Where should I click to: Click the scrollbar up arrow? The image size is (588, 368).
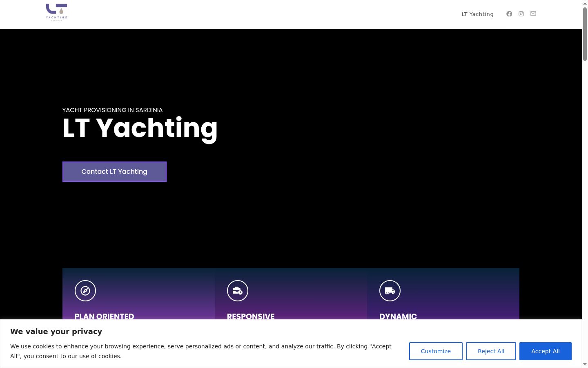585,3
